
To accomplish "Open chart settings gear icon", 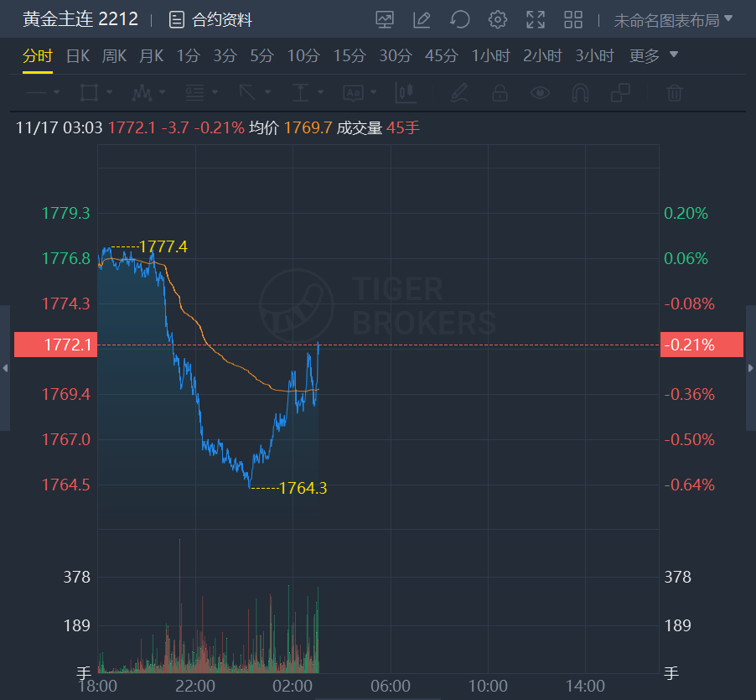I will [498, 19].
